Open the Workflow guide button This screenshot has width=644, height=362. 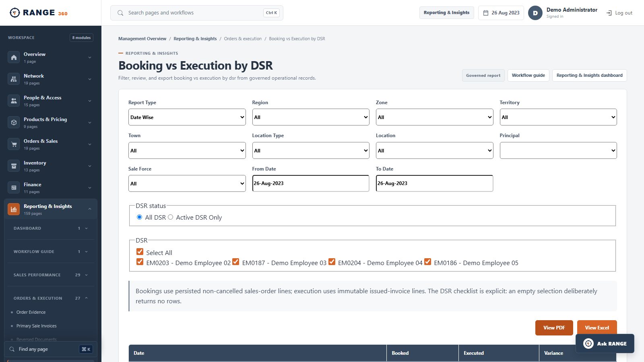(x=528, y=75)
